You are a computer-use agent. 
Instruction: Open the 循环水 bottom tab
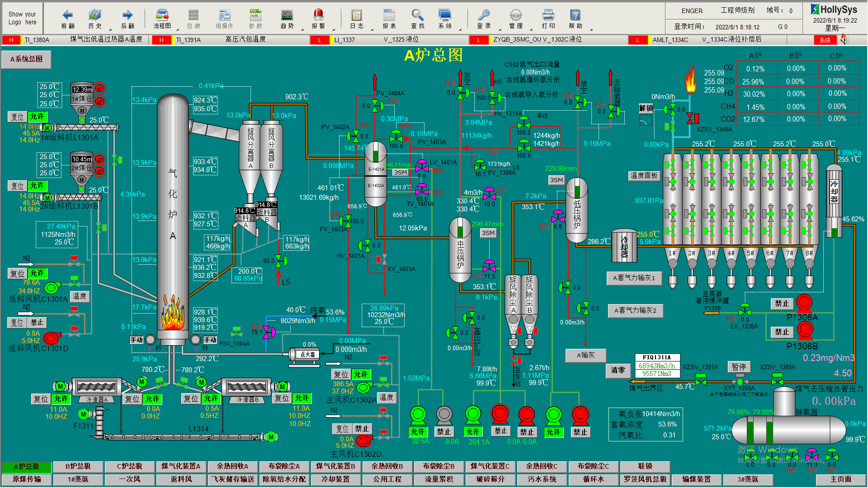(593, 479)
